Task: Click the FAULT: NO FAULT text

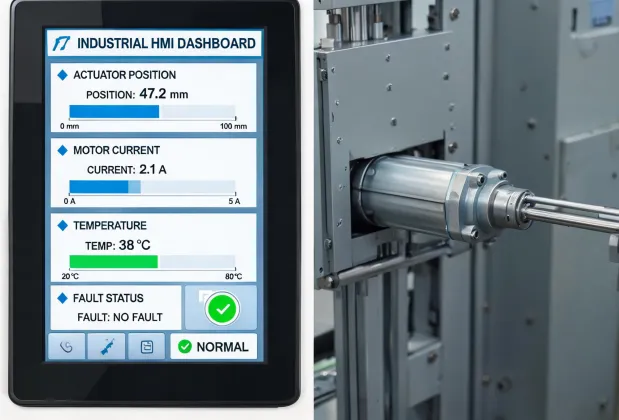Action: (x=120, y=317)
